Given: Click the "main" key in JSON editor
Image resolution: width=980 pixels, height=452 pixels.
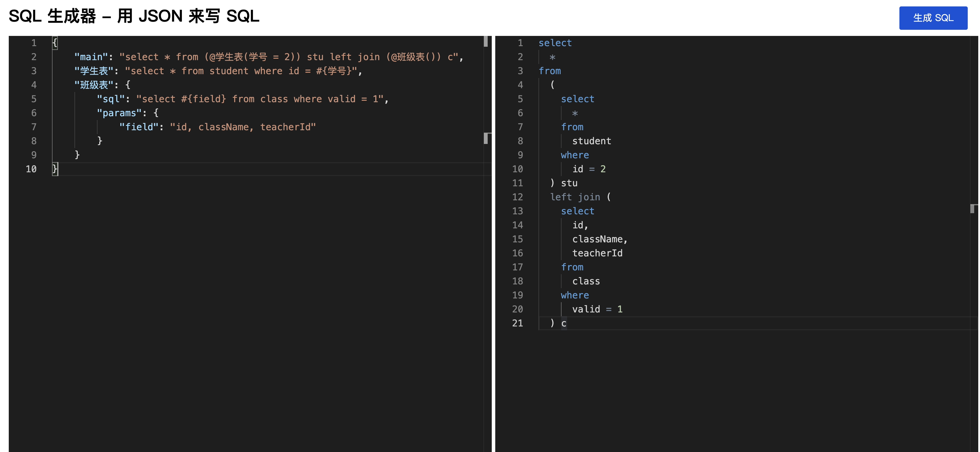Looking at the screenshot, I should pyautogui.click(x=91, y=57).
